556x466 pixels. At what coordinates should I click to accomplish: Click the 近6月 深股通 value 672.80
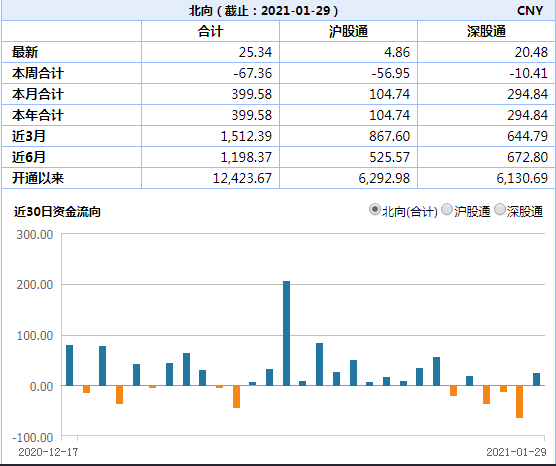527,157
